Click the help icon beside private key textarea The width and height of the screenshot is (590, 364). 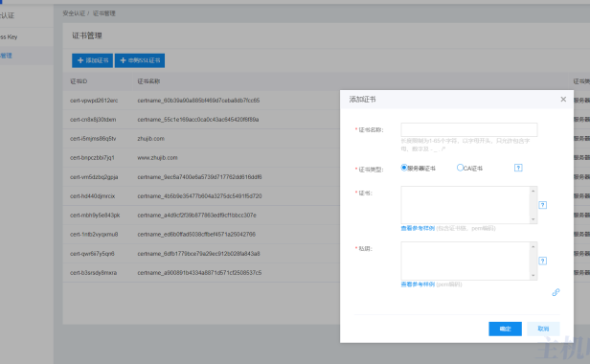(x=542, y=261)
